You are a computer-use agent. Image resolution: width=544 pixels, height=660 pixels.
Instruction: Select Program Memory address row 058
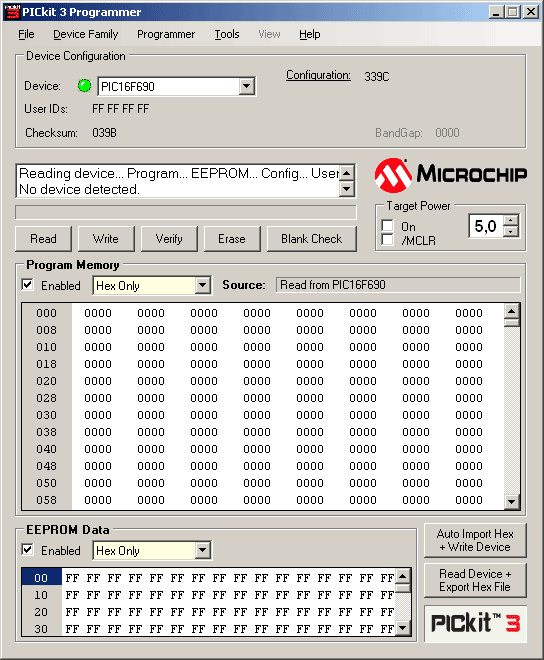click(46, 500)
